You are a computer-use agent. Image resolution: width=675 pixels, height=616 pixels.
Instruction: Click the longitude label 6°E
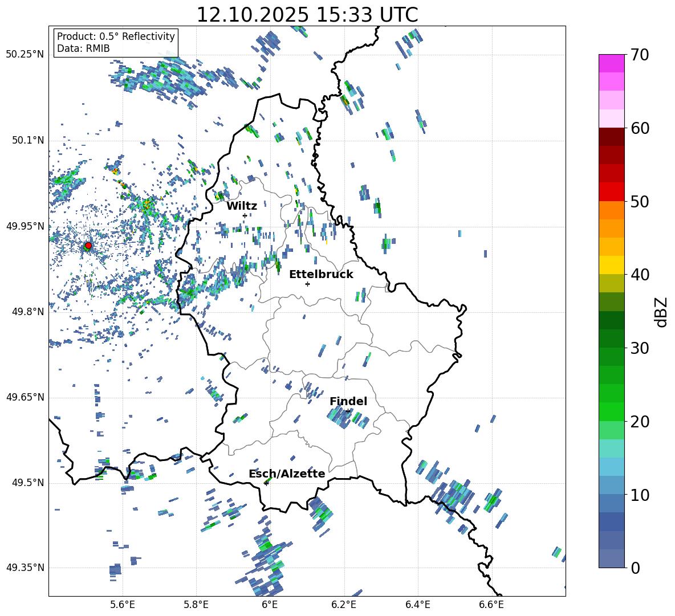[270, 605]
